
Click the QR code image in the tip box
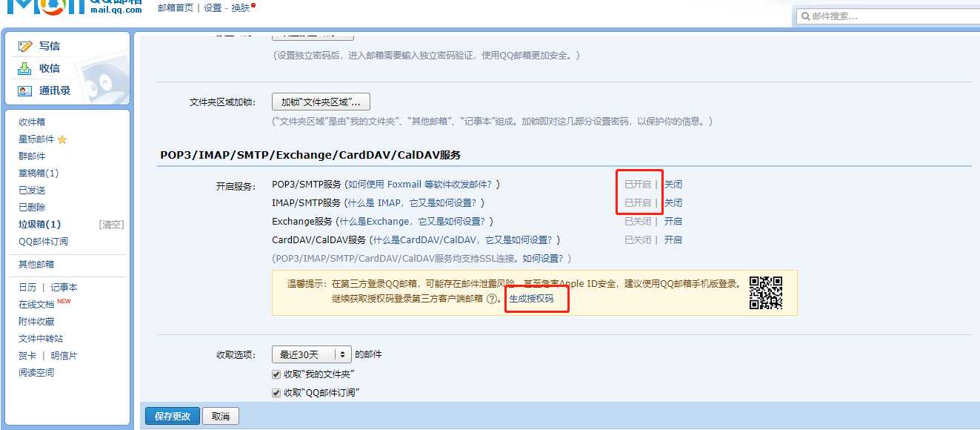tap(766, 292)
